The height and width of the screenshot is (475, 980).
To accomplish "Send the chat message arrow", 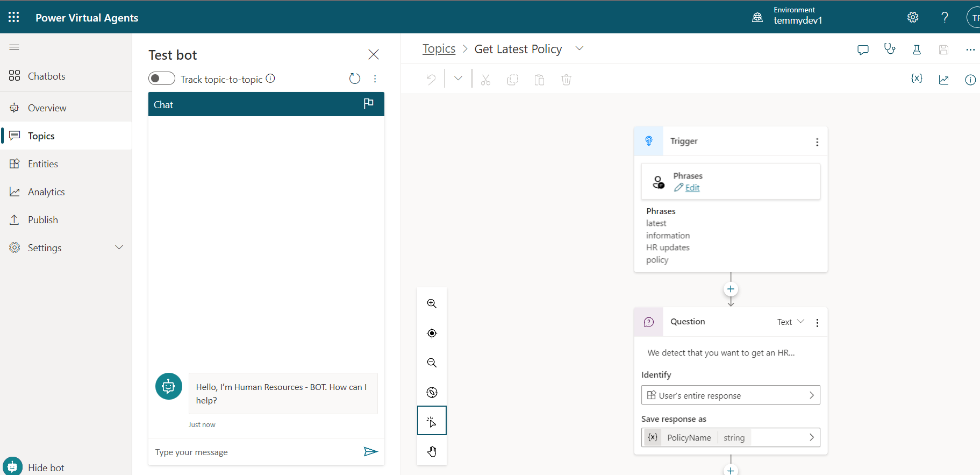I will click(370, 452).
